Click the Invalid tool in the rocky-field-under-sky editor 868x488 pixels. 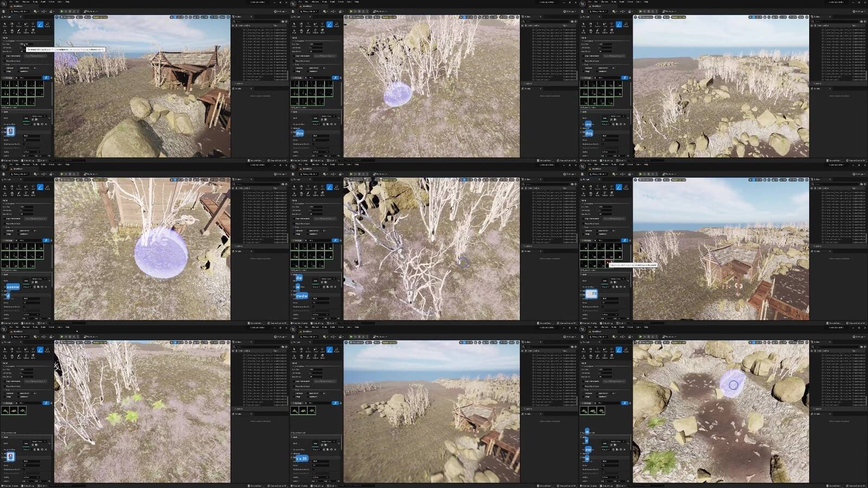[x=605, y=24]
